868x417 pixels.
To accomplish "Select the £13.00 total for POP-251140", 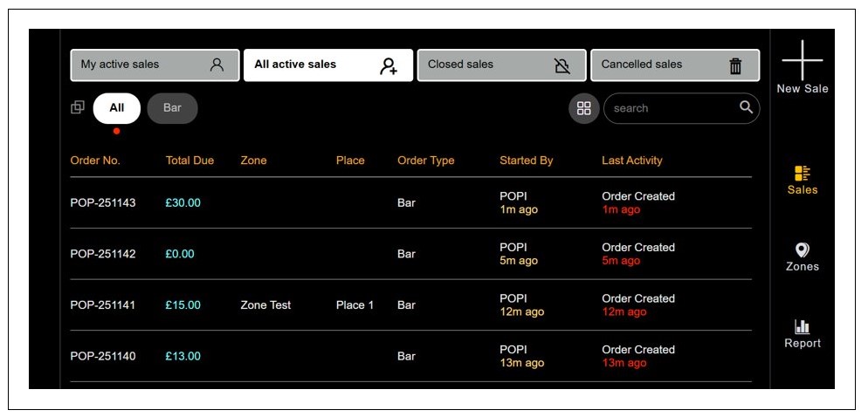I will click(x=183, y=356).
